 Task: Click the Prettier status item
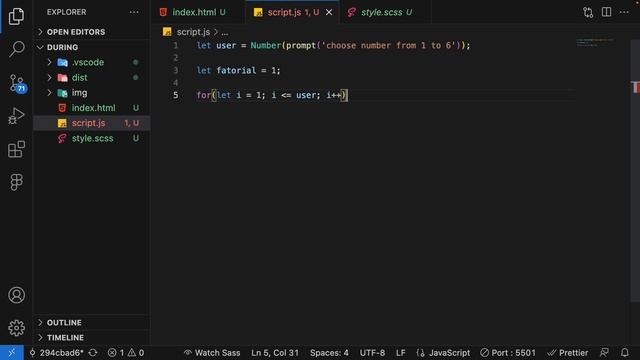(568, 353)
